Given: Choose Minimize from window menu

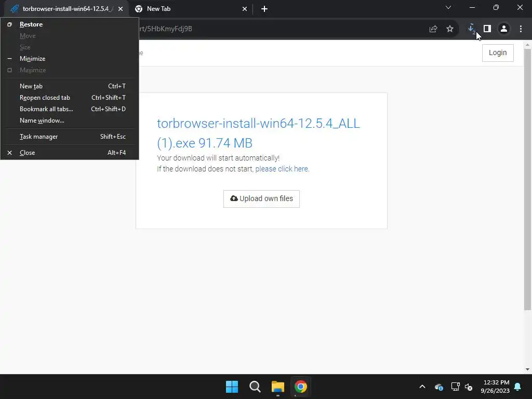Looking at the screenshot, I should point(70,59).
